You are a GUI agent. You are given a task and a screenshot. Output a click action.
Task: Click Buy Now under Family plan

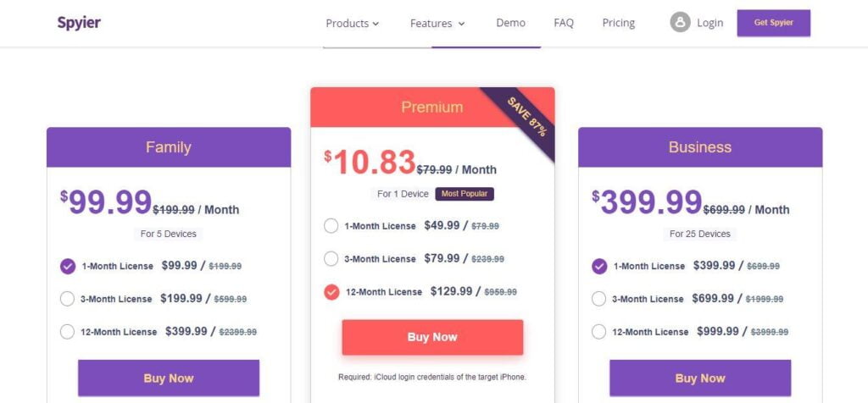coord(169,378)
